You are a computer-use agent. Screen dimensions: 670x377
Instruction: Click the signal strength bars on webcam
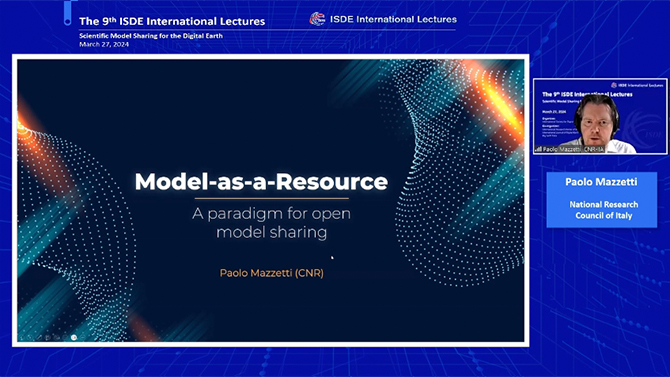click(x=538, y=149)
